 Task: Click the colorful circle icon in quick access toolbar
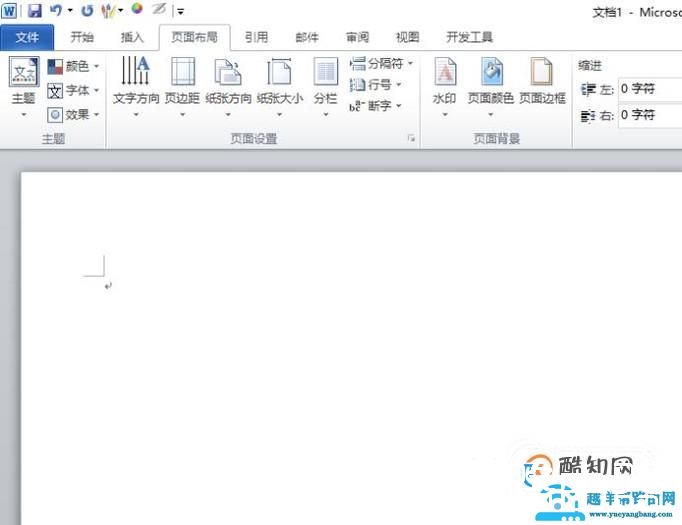[137, 9]
